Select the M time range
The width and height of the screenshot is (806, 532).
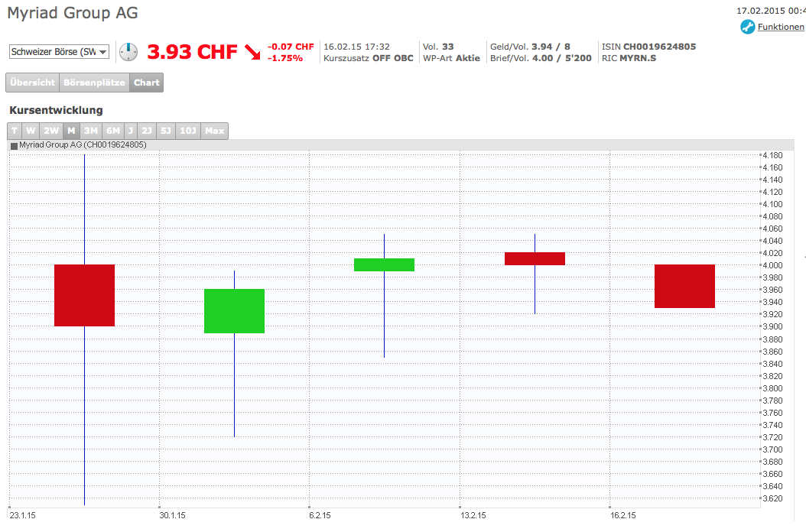click(x=71, y=131)
